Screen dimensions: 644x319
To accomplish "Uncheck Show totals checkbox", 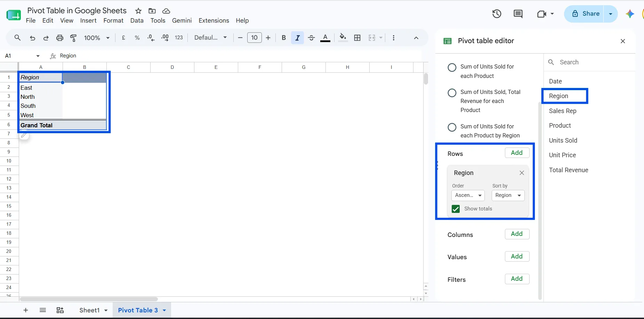I will (456, 209).
